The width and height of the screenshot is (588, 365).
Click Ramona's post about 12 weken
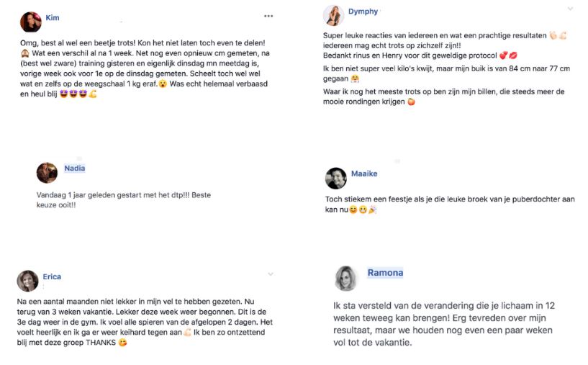[x=443, y=324]
